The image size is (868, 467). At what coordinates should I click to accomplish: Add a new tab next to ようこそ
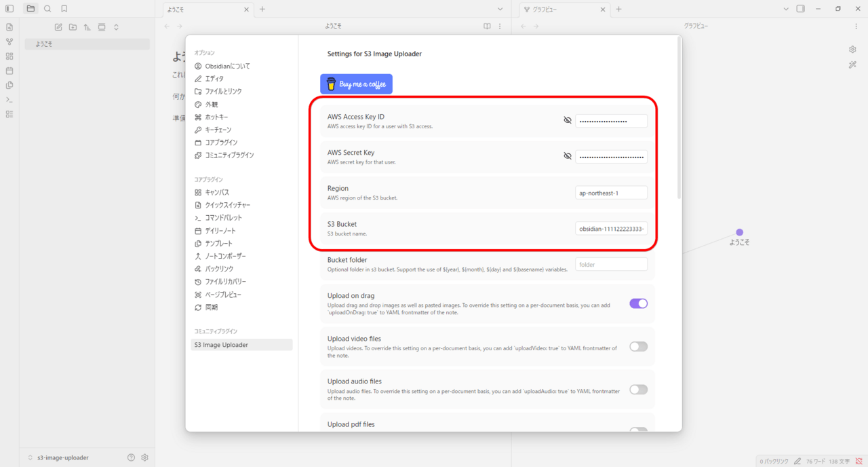point(262,10)
